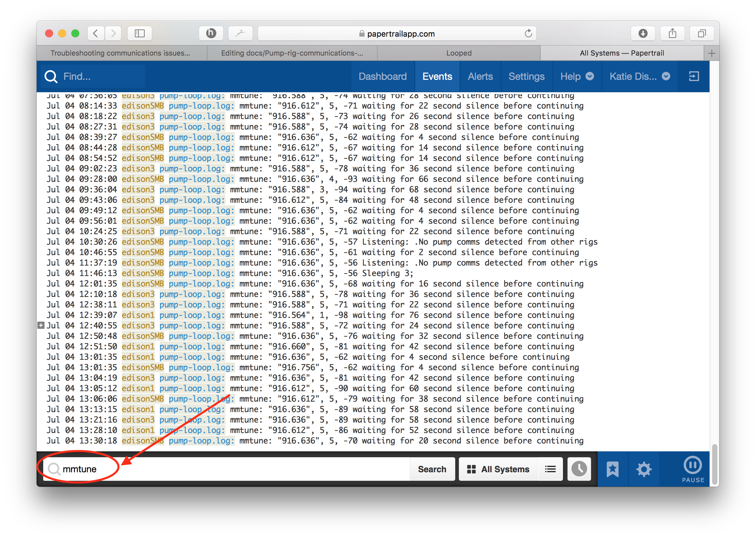
Task: Switch to Troubleshooting communications issues tab
Action: coord(121,53)
